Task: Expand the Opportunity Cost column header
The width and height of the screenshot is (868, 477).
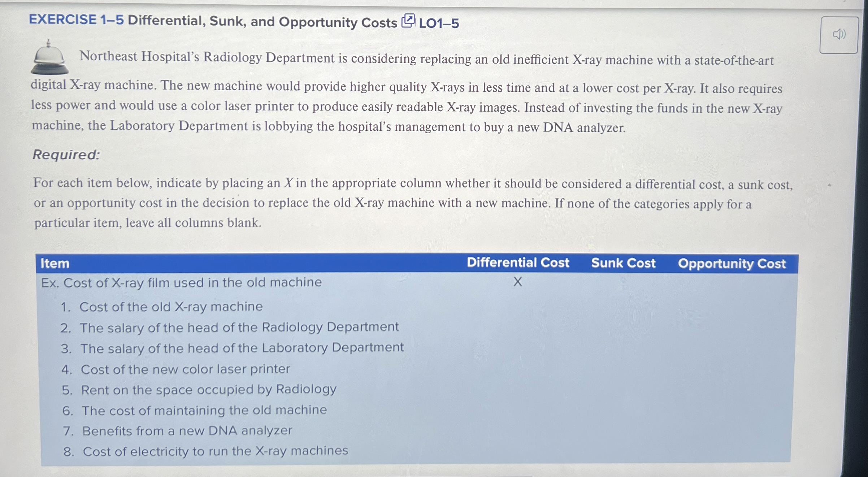Action: click(731, 263)
